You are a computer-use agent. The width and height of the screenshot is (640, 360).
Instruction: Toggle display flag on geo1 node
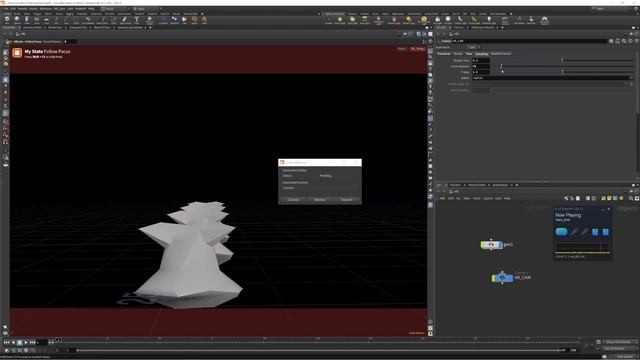tap(500, 245)
